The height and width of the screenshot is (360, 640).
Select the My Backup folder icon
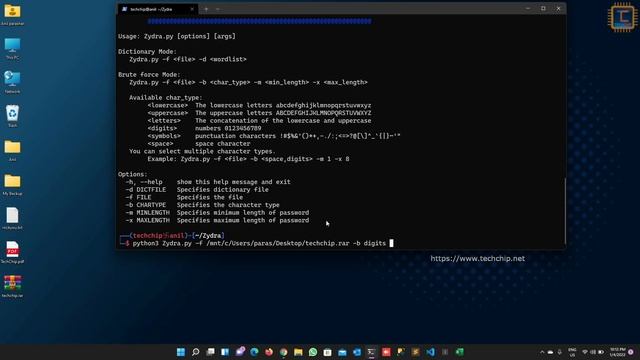pos(12,185)
